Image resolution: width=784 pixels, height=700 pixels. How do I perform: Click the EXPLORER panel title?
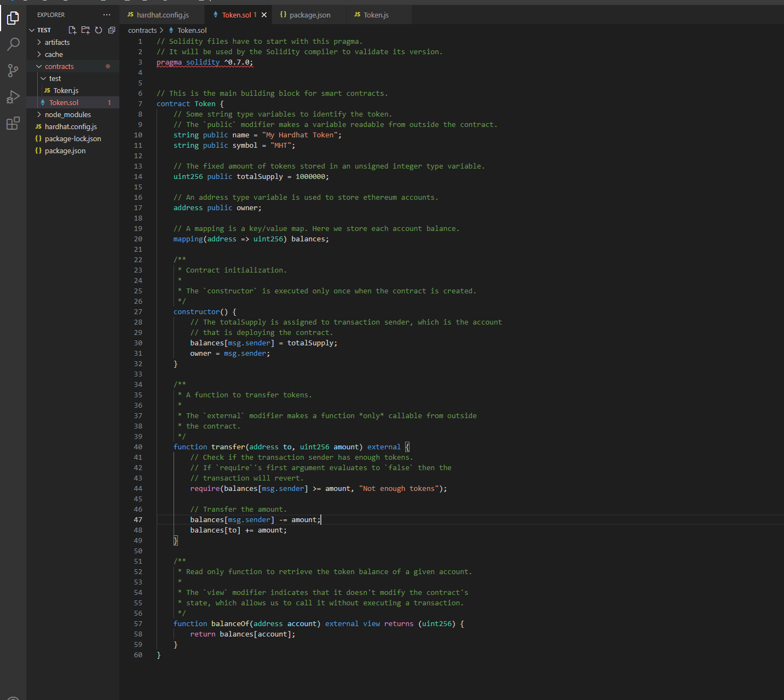tap(51, 15)
